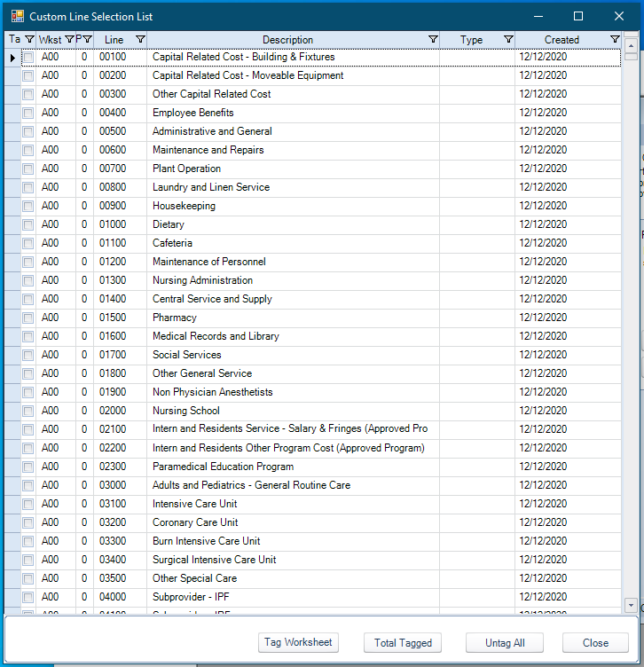Click the Close button at bottom

click(x=595, y=642)
